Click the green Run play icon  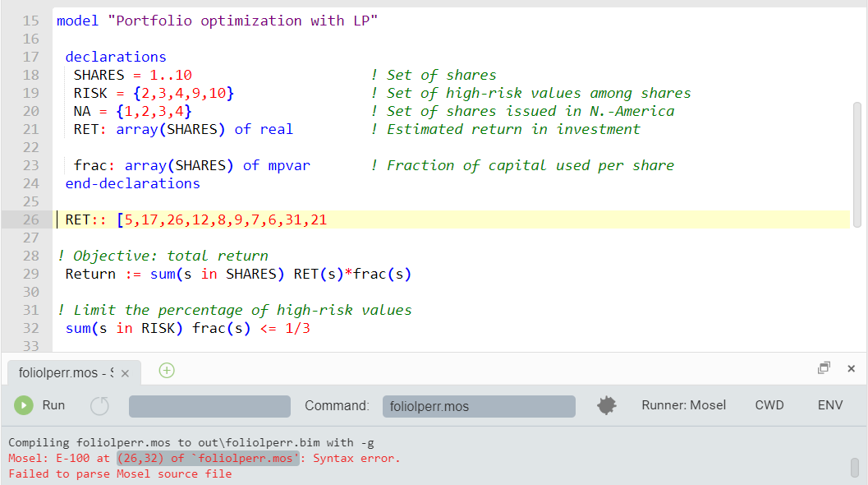tap(23, 404)
